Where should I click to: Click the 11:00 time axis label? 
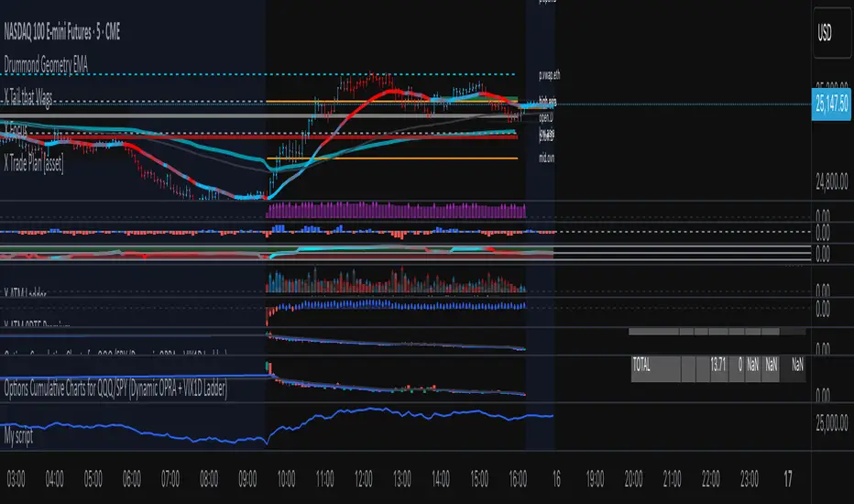[x=324, y=479]
